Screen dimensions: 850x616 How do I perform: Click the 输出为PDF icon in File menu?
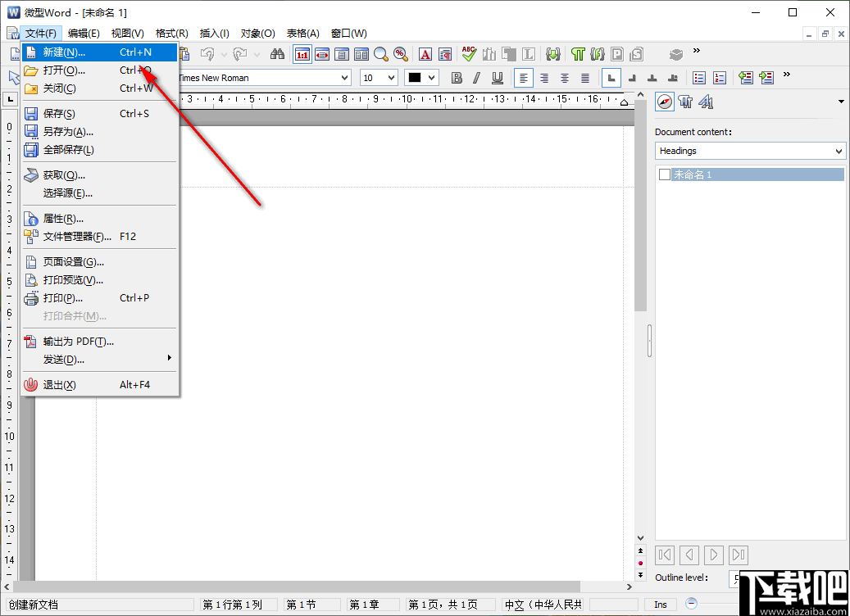point(30,340)
